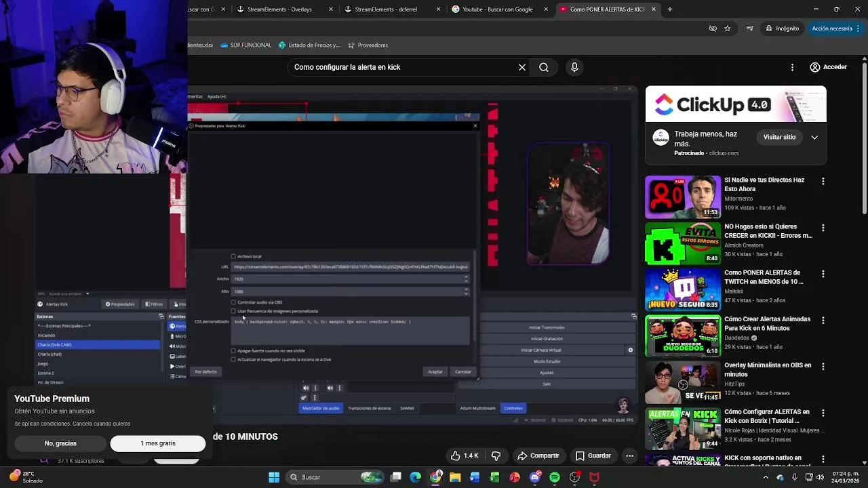The height and width of the screenshot is (488, 868).
Task: Tick the Archivo local checkbox
Action: tap(233, 256)
